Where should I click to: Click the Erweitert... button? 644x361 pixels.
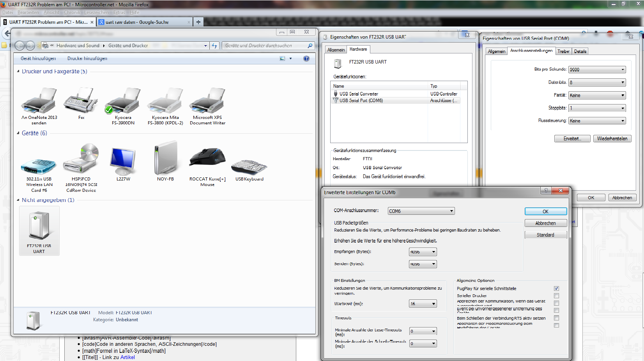tap(572, 138)
